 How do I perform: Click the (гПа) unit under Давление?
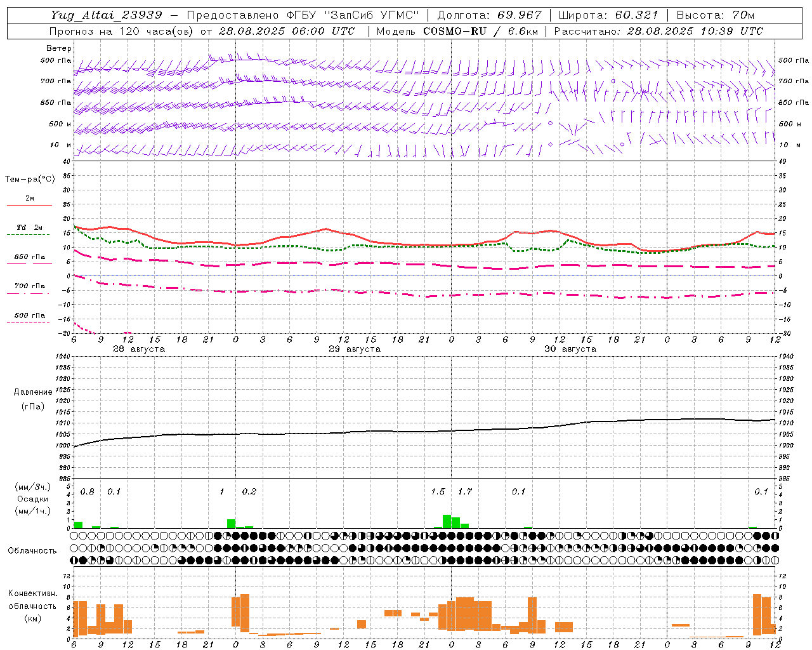(x=33, y=406)
